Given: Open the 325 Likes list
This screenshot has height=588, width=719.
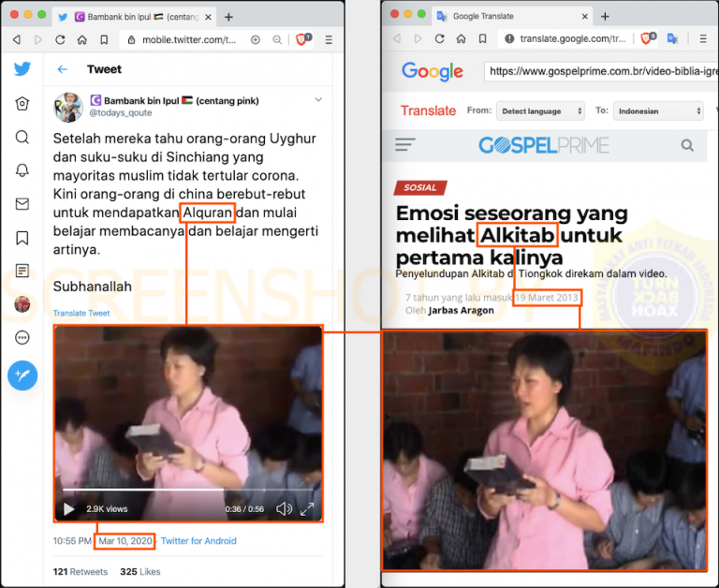Looking at the screenshot, I should tap(140, 571).
